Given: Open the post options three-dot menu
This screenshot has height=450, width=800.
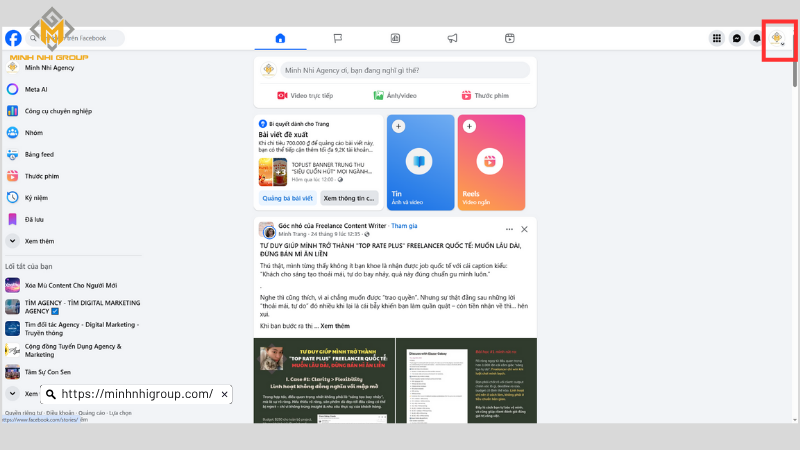Looking at the screenshot, I should [509, 229].
